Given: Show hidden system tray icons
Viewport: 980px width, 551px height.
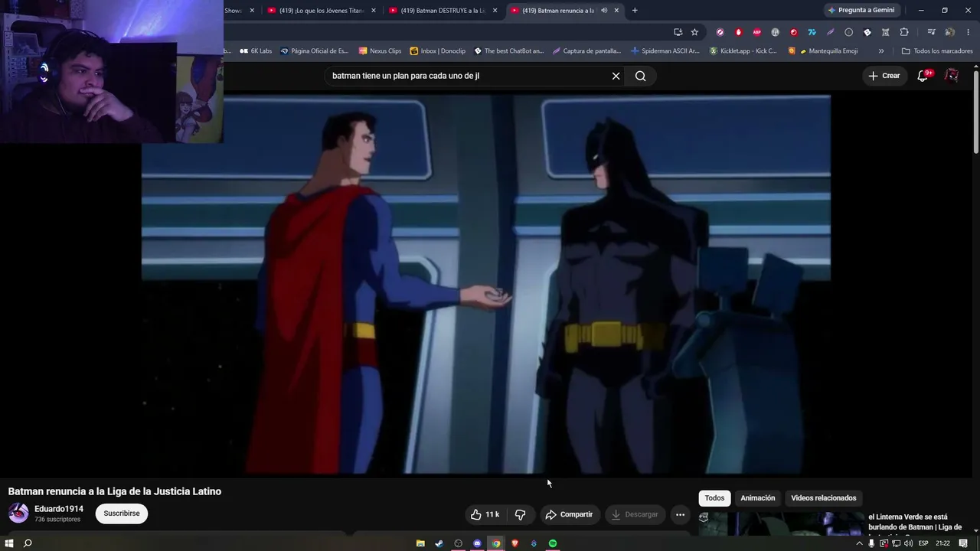Looking at the screenshot, I should pyautogui.click(x=859, y=543).
